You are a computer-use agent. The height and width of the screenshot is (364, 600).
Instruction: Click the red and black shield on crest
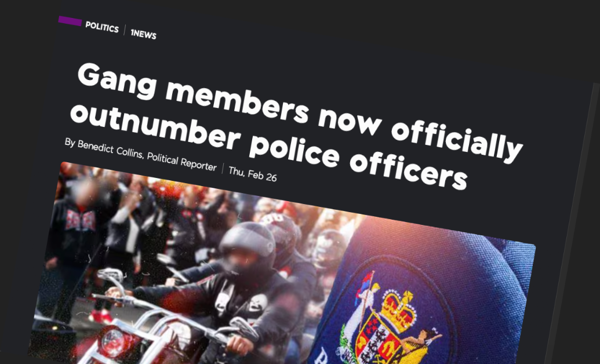(x=377, y=338)
